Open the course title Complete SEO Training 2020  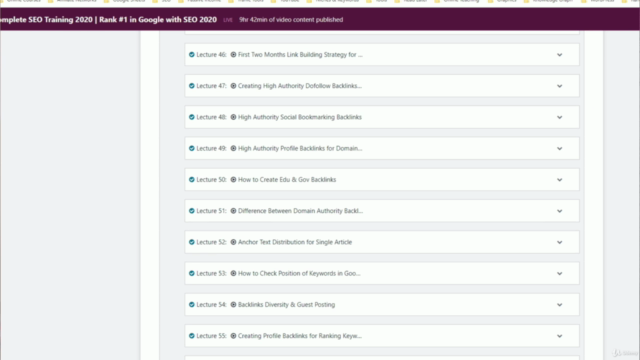pos(109,20)
